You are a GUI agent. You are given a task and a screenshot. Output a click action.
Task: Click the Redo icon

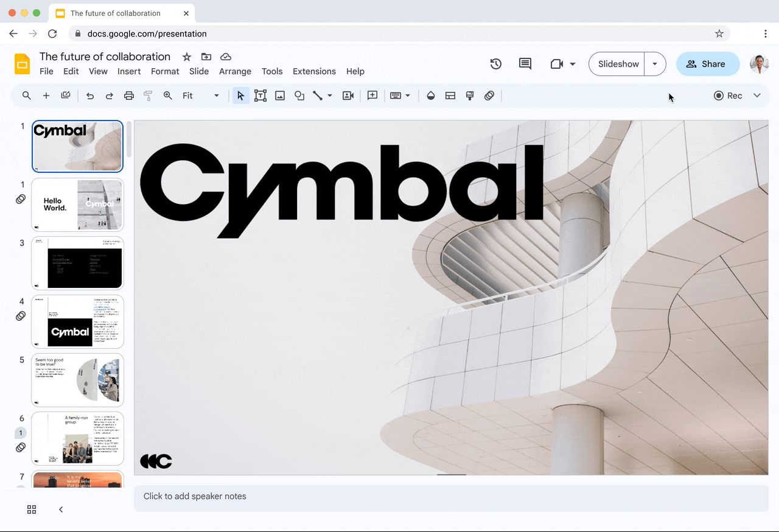[x=110, y=96]
